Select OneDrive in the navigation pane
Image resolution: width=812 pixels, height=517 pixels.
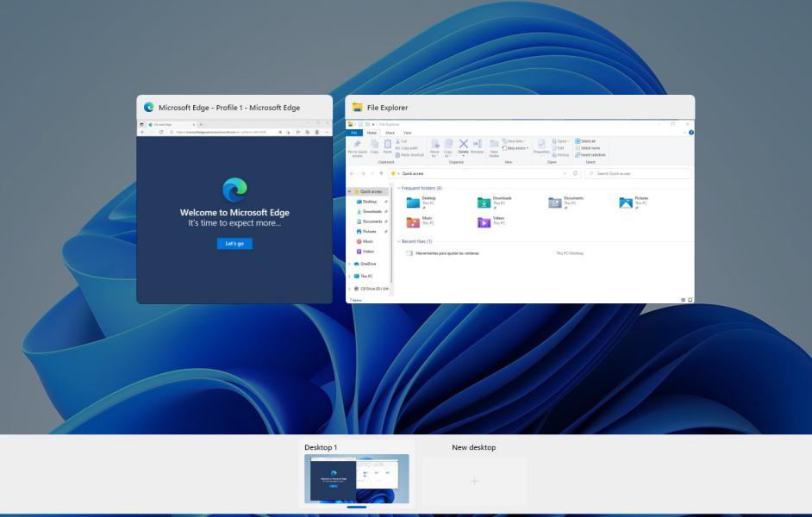click(x=367, y=263)
